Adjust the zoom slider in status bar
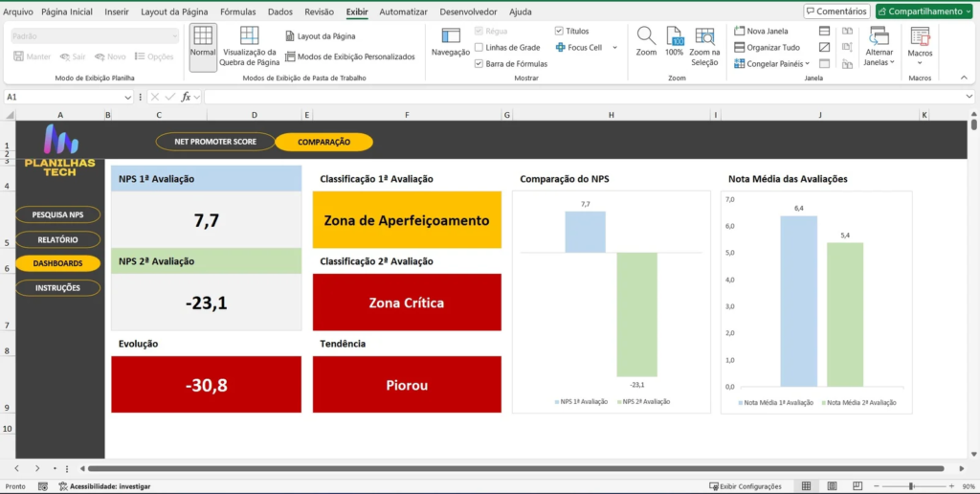The width and height of the screenshot is (980, 494). [910, 486]
